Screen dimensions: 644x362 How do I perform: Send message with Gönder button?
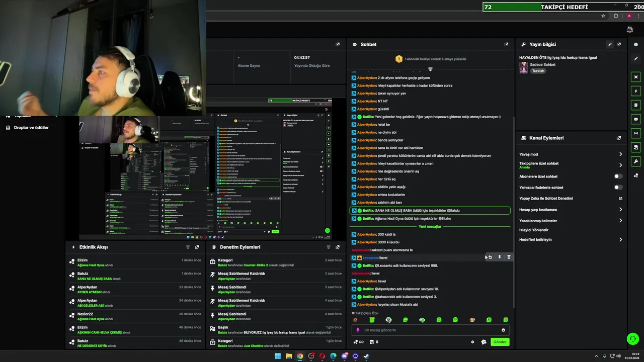(500, 342)
